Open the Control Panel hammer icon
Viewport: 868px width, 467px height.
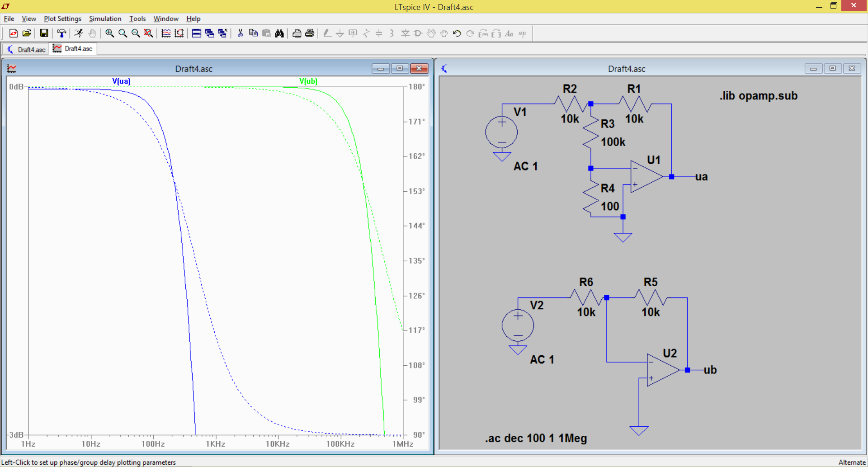[x=61, y=33]
